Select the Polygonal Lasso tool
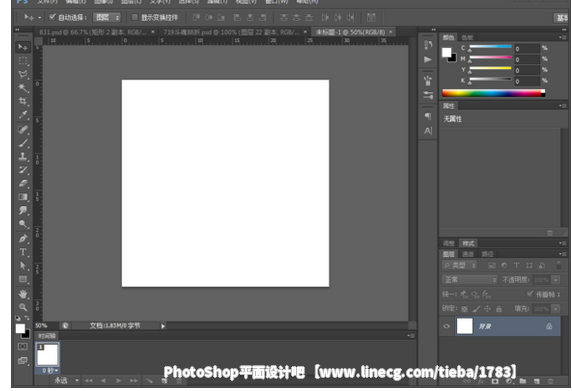The height and width of the screenshot is (391, 572). [23, 74]
